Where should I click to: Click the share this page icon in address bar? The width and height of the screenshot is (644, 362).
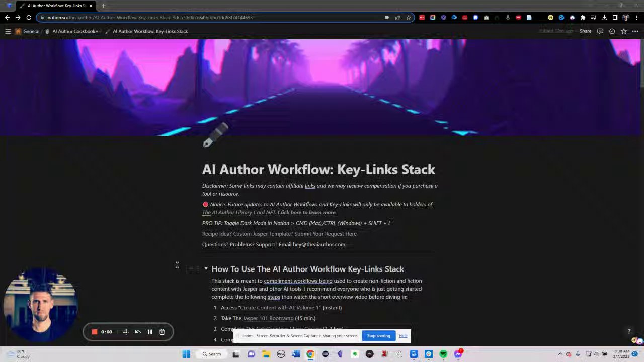(397, 18)
